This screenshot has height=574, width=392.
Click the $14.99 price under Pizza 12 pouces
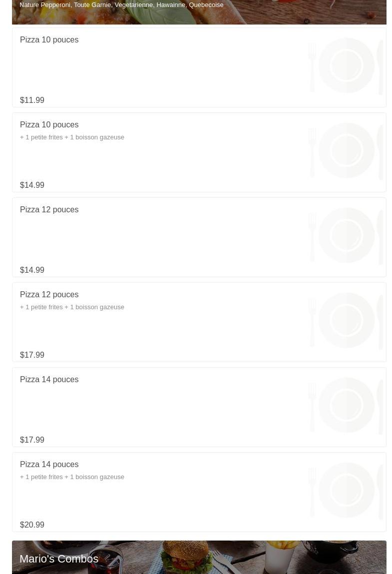pos(32,270)
